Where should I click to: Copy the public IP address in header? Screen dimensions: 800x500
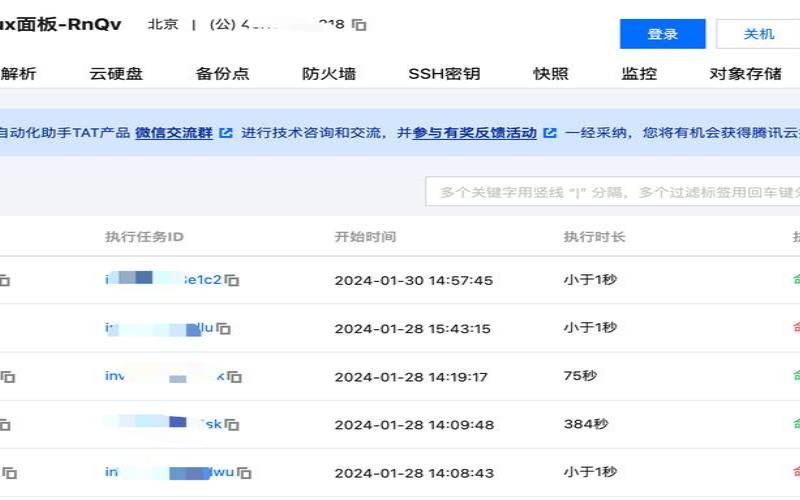[x=359, y=24]
